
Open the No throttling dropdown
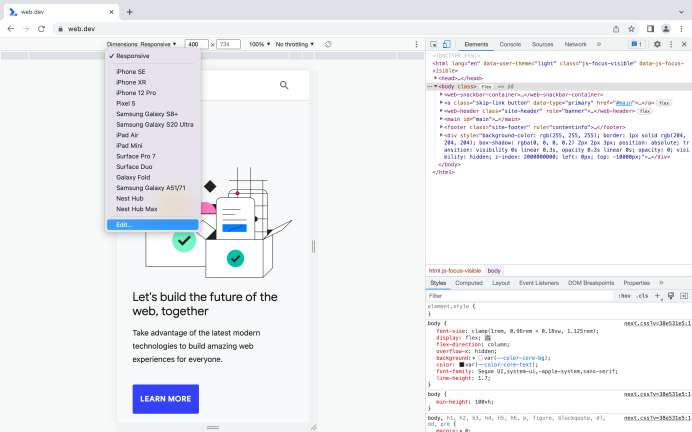pos(294,44)
